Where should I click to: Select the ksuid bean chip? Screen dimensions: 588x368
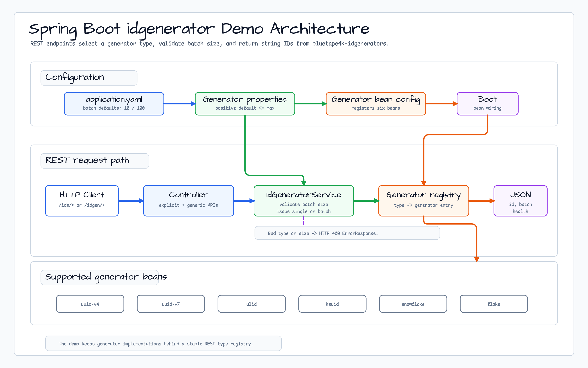pyautogui.click(x=332, y=304)
